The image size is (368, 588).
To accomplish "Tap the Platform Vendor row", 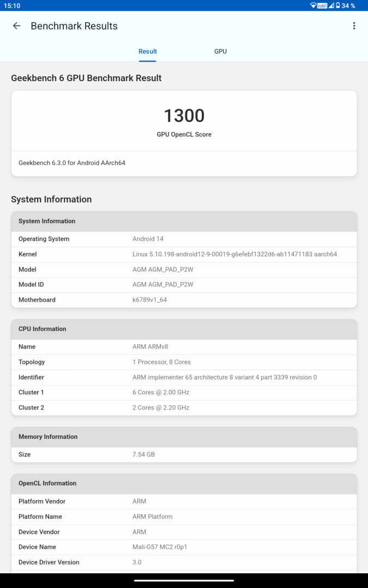I will [x=184, y=501].
